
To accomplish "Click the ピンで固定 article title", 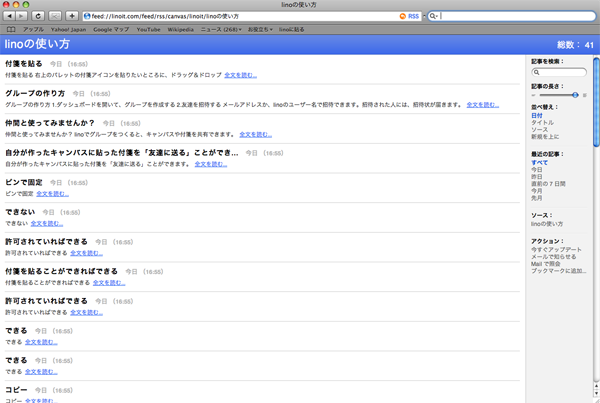I will tap(24, 182).
